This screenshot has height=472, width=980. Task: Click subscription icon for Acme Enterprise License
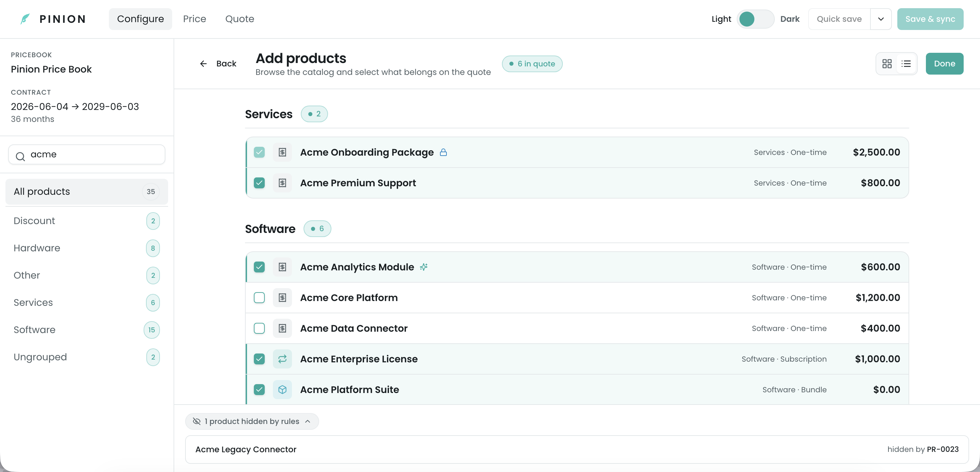[282, 359]
